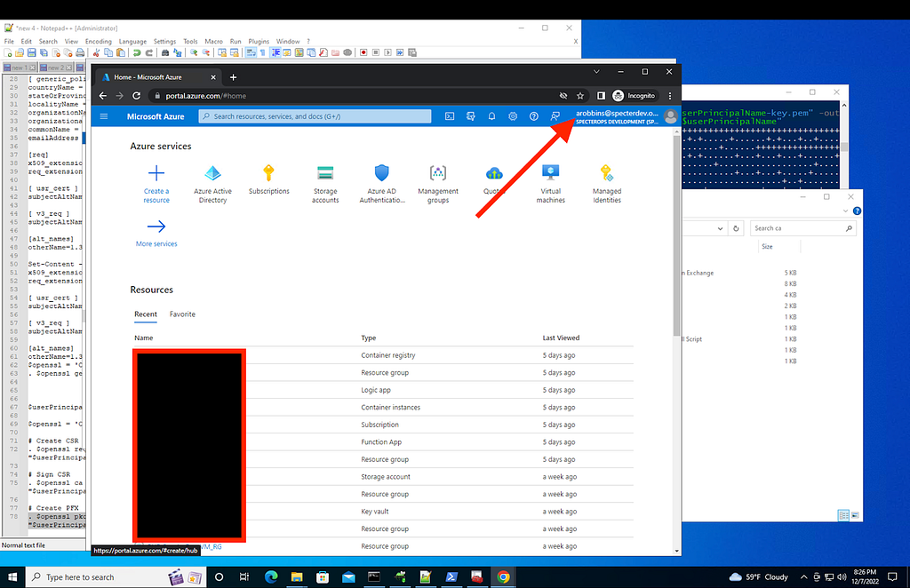Switch to the Favorite resources tab

tap(182, 314)
